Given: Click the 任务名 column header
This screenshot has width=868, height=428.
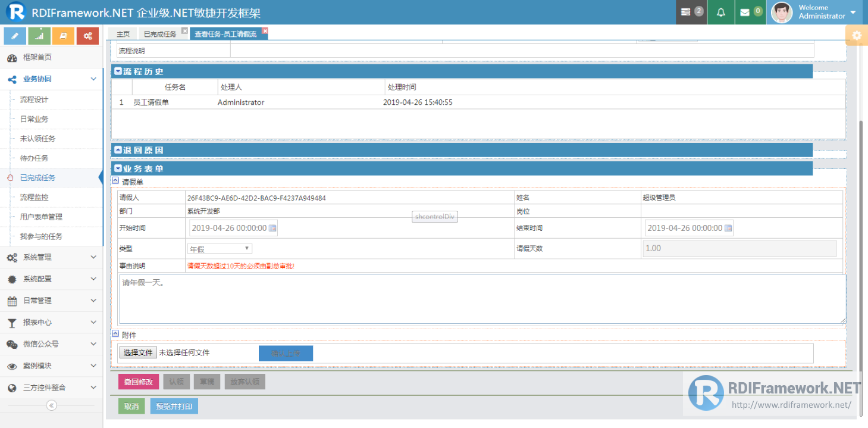Looking at the screenshot, I should pyautogui.click(x=175, y=88).
